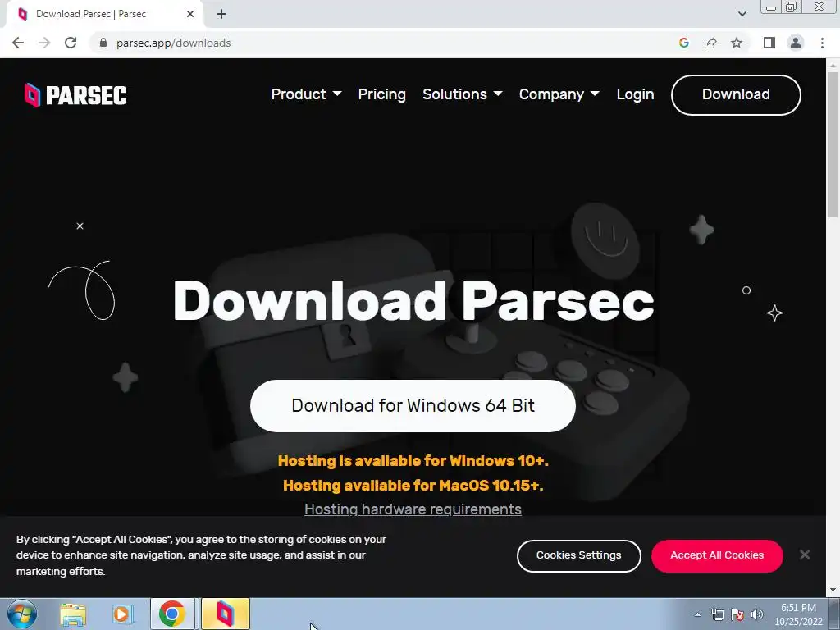The height and width of the screenshot is (630, 840).
Task: Open Hosting hardware requirements link
Action: click(x=413, y=509)
